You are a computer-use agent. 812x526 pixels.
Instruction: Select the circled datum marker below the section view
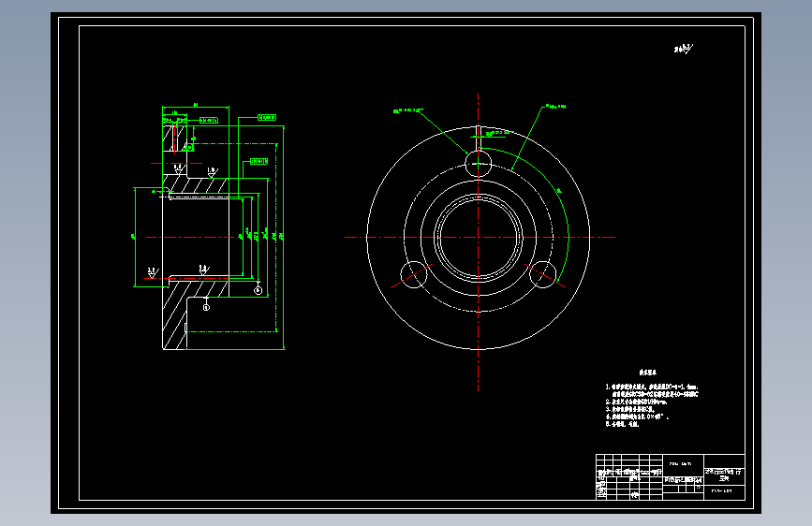(206, 307)
